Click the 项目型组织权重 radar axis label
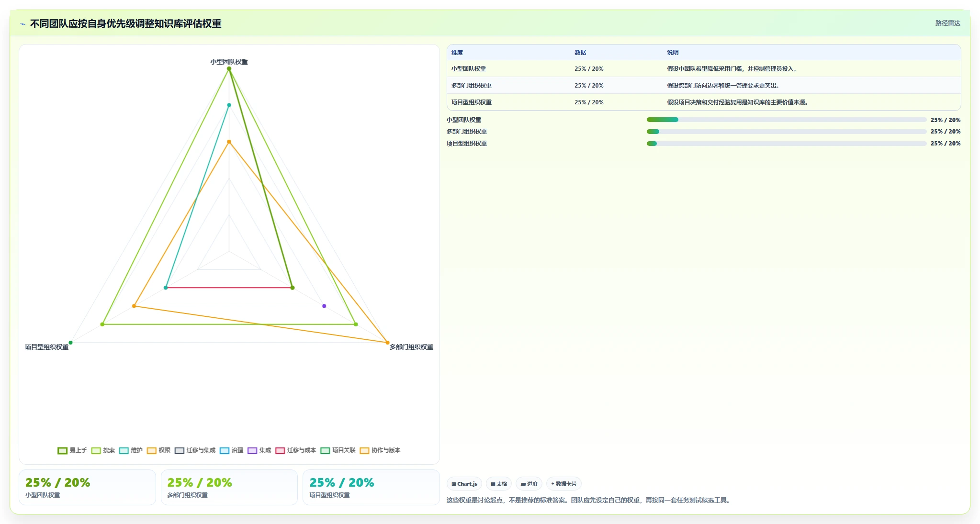This screenshot has height=524, width=980. point(46,347)
